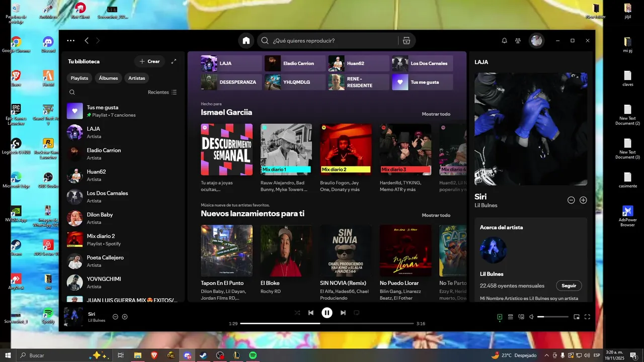The width and height of the screenshot is (644, 362).
Task: Click minus icon next to Siri in right panel
Action: (571, 200)
